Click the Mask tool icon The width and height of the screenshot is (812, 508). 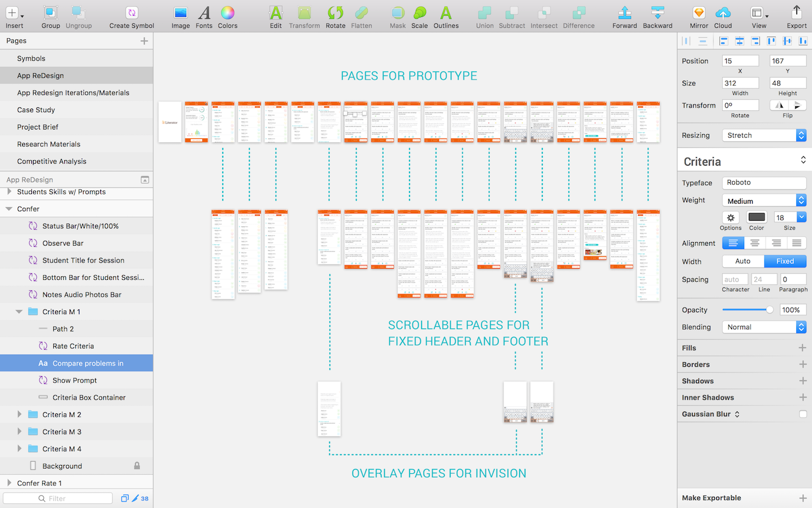pyautogui.click(x=398, y=13)
